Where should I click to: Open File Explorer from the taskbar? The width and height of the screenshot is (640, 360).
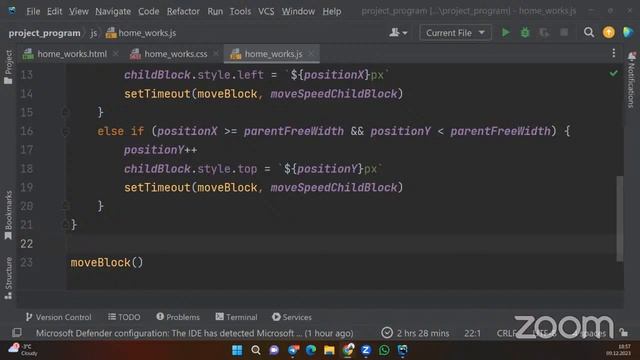click(x=329, y=350)
